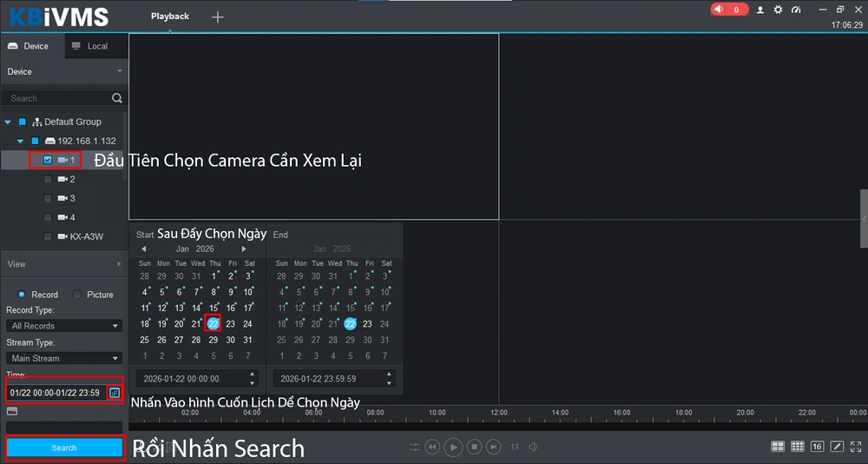Switch to the Local tab

[97, 46]
